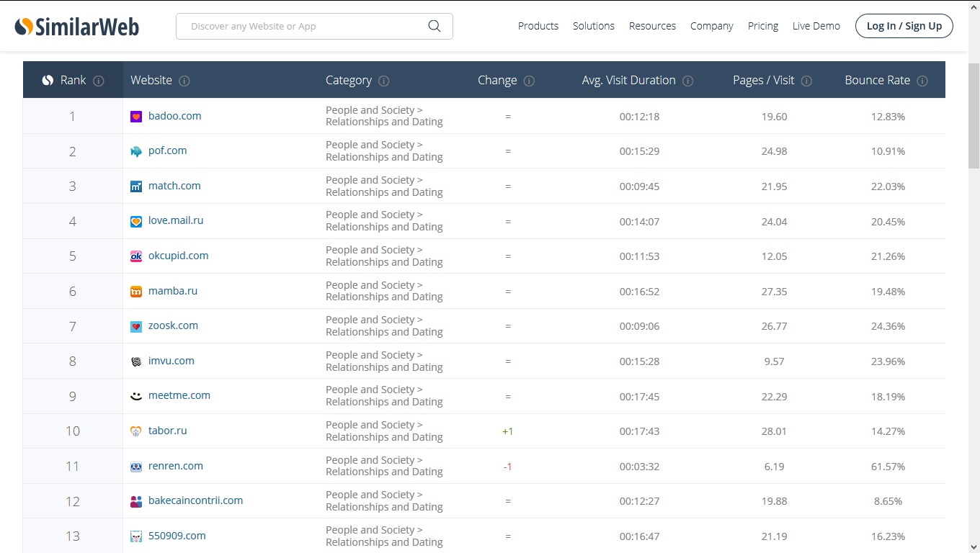980x553 pixels.
Task: Click the info icon beside Bounce Rate
Action: [922, 81]
